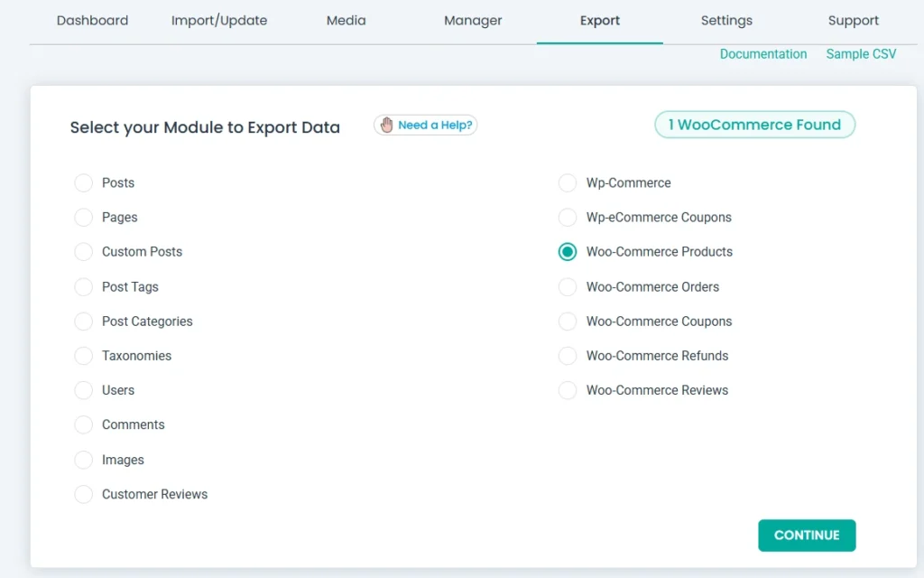Select Post Categories for export
The image size is (924, 578).
(x=84, y=322)
